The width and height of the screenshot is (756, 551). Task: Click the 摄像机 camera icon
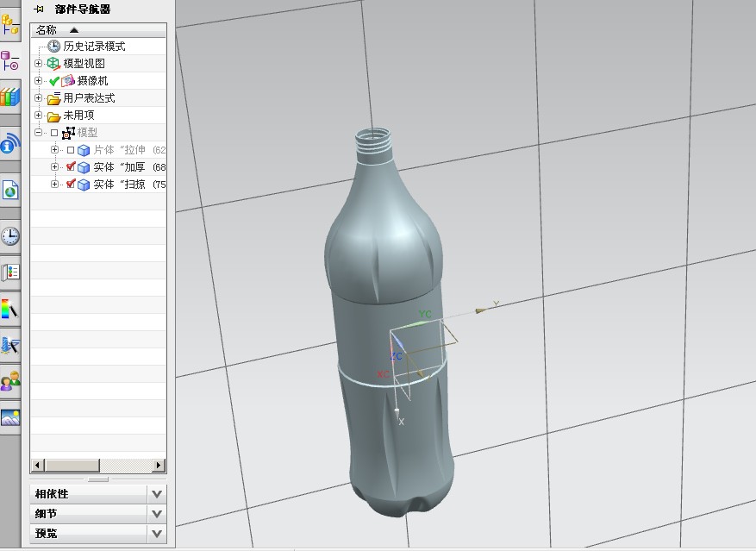[68, 80]
